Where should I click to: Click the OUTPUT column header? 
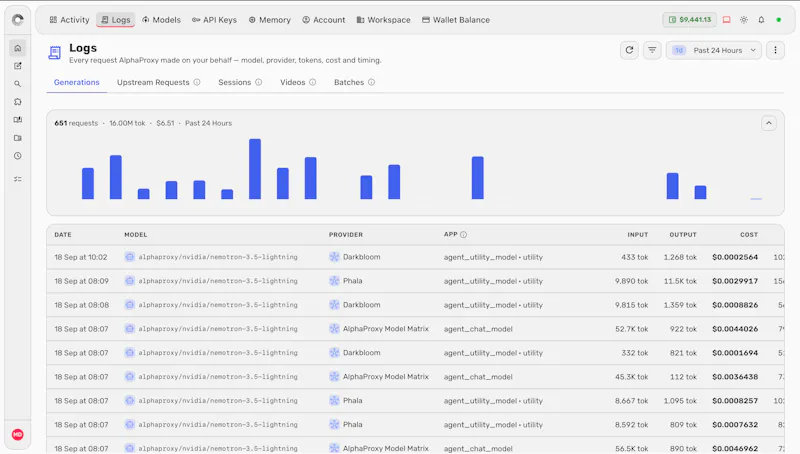(x=683, y=235)
